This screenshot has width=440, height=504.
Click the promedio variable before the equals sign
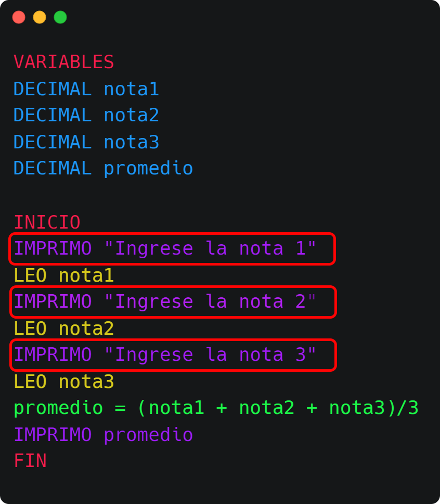tap(58, 408)
